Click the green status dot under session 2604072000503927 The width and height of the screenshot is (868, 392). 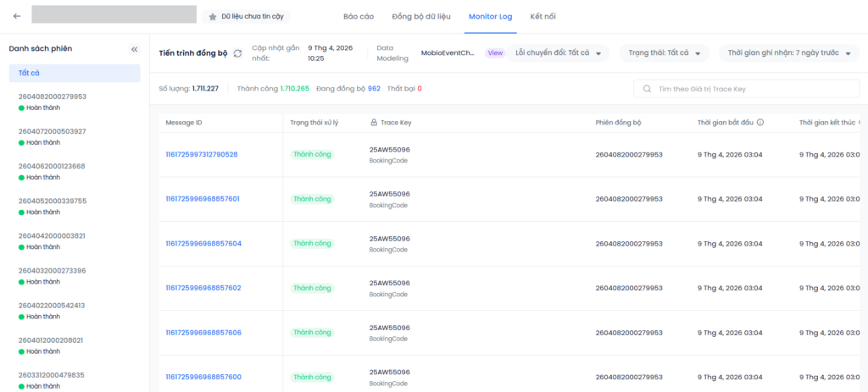[21, 143]
